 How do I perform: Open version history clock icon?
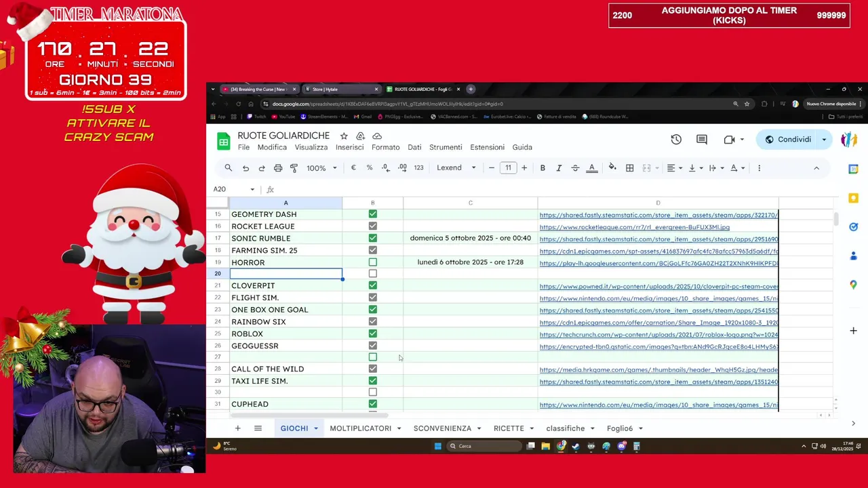tap(676, 140)
